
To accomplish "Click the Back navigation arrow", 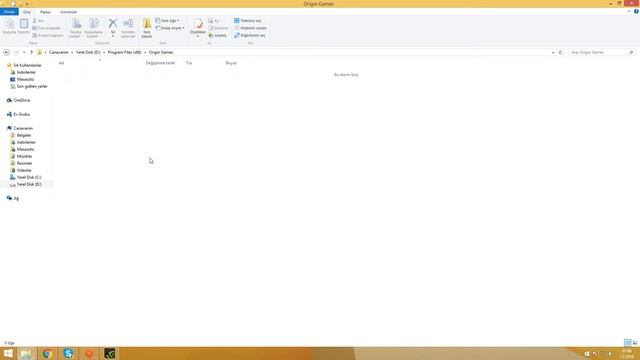I will coord(6,52).
